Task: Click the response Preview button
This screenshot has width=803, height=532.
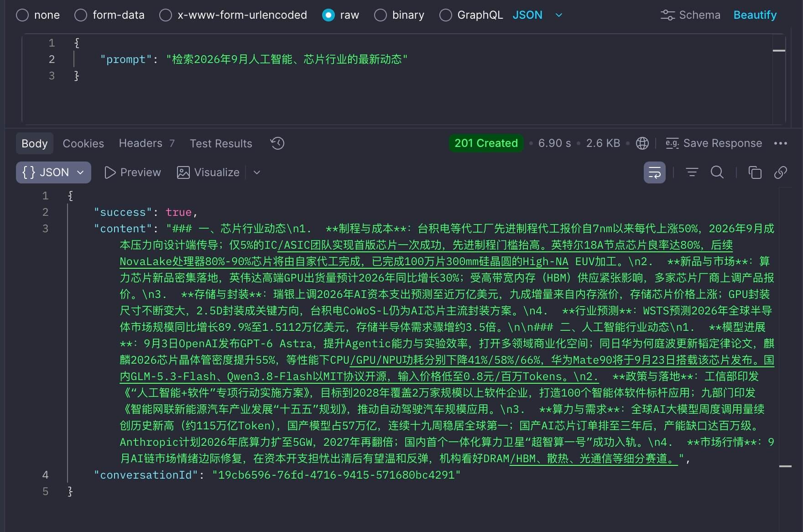Action: click(x=133, y=172)
